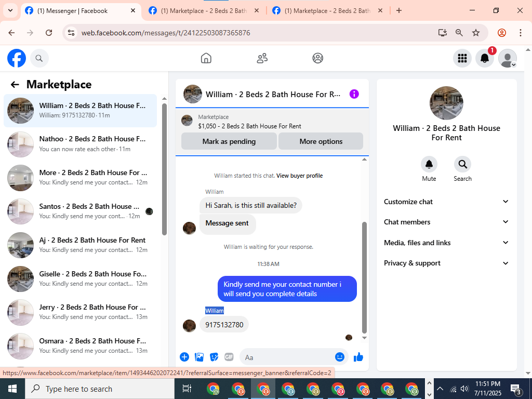The height and width of the screenshot is (399, 532).
Task: Reload the page in browser toolbar
Action: [49, 33]
